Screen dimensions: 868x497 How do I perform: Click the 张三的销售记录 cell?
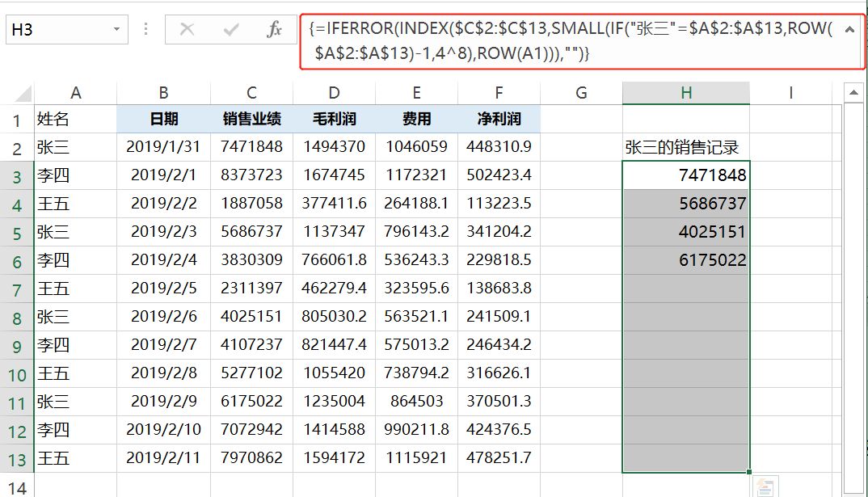[x=686, y=147]
